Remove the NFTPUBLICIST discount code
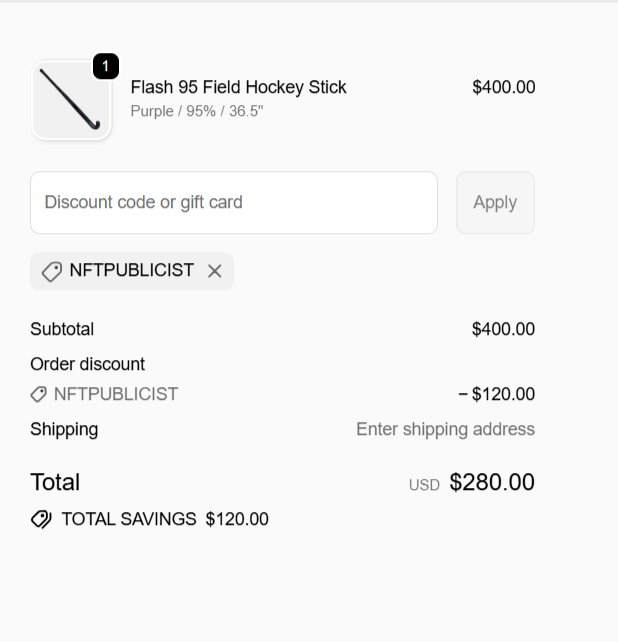The height and width of the screenshot is (642, 618). click(214, 271)
